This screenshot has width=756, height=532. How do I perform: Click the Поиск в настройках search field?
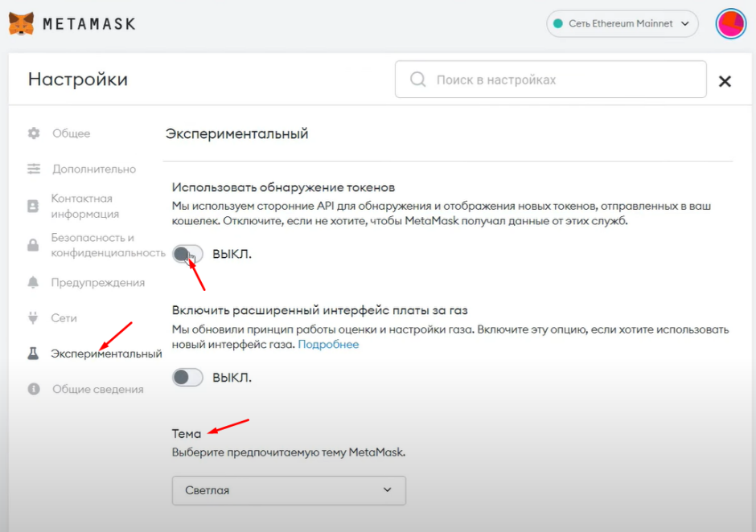coord(551,80)
